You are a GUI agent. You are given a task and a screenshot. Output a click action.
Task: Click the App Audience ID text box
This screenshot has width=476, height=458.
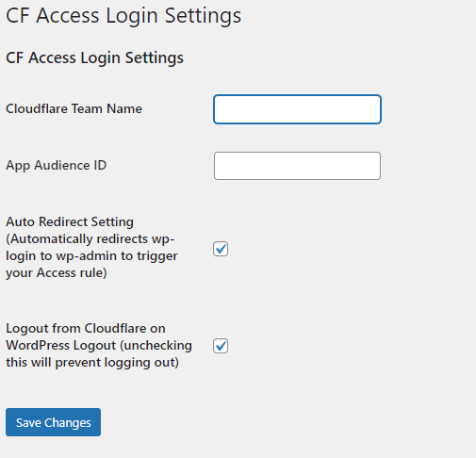(297, 166)
